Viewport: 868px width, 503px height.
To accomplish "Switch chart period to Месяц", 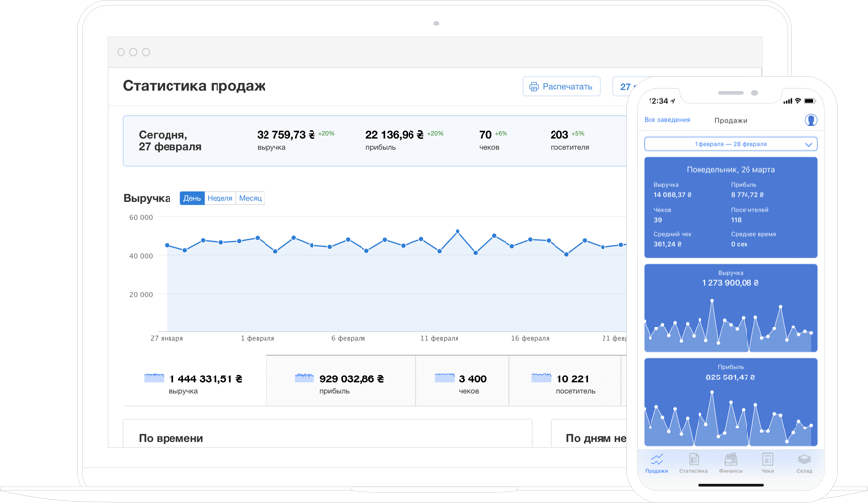I will [x=250, y=198].
